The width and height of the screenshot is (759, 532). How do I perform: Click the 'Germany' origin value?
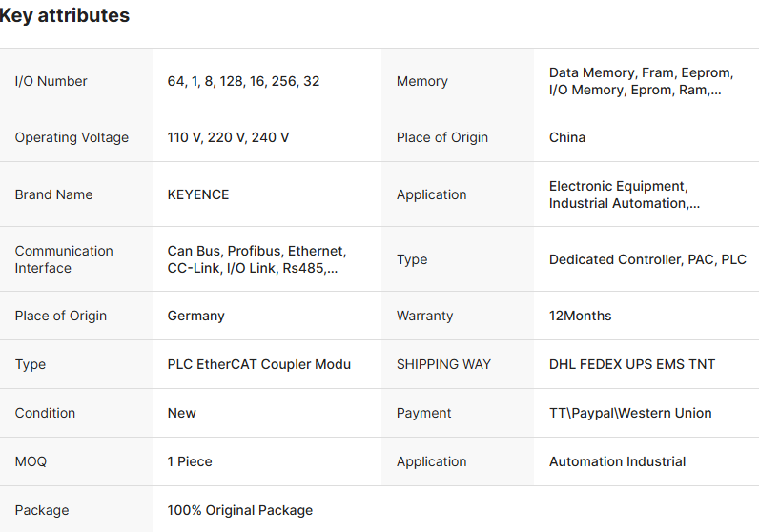(195, 316)
